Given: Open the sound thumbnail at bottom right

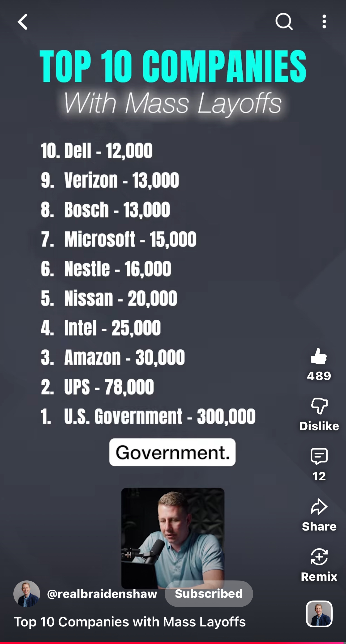Looking at the screenshot, I should (x=319, y=614).
